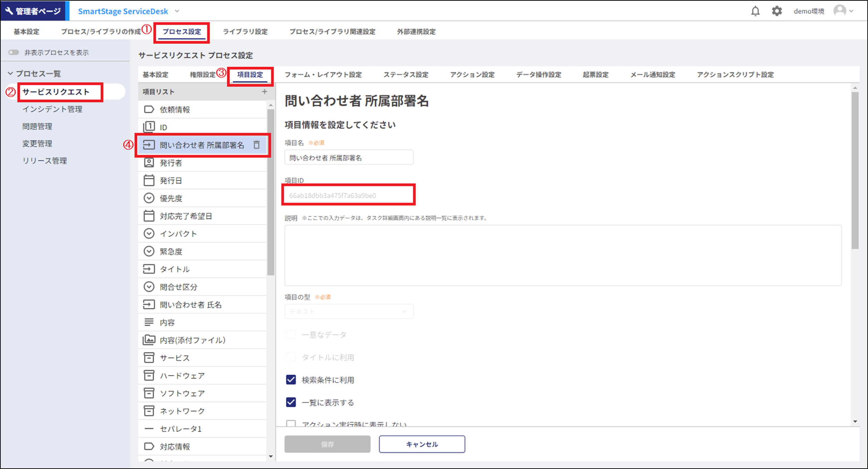Uncheck 一覧に表示する checkbox
Viewport: 868px width, 469px height.
[291, 402]
